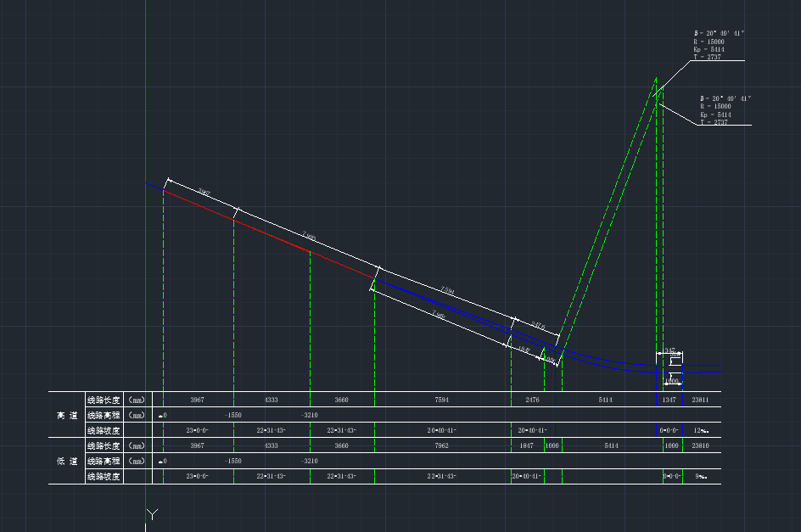801x532 pixels.
Task: Select the 7962 length value in table
Action: pos(442,445)
